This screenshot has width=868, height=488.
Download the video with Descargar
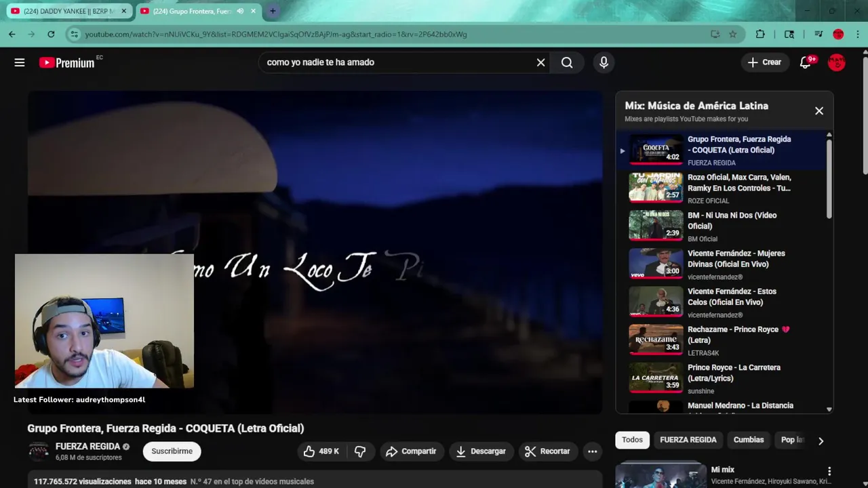pos(481,451)
